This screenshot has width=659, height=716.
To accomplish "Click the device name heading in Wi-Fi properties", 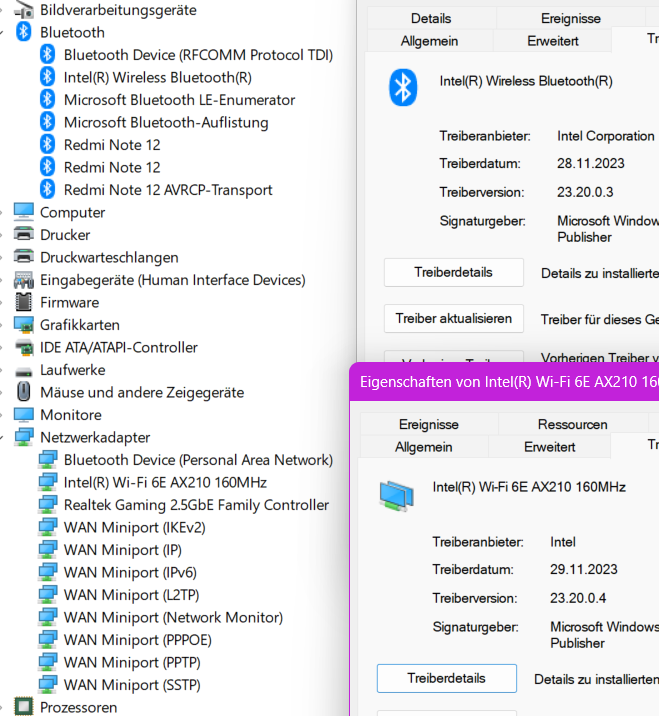I will [529, 487].
